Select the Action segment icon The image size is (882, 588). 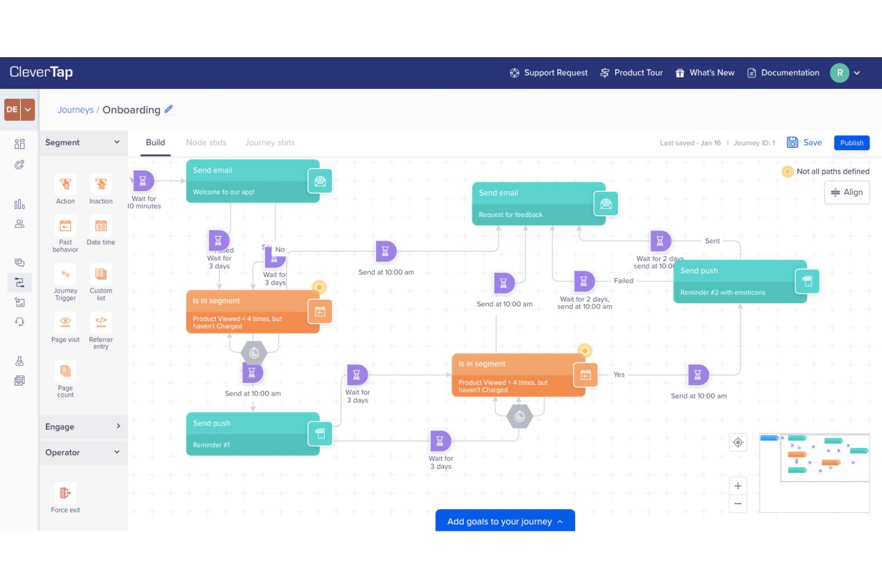pyautogui.click(x=65, y=184)
